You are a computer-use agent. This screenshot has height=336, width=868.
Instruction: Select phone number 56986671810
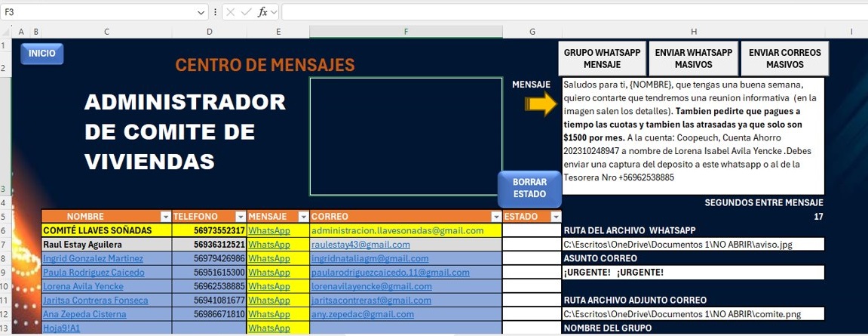tap(209, 314)
